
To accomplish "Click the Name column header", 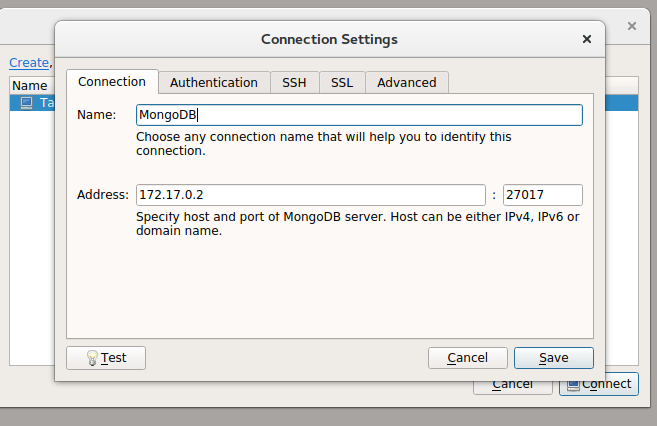I will tap(32, 85).
